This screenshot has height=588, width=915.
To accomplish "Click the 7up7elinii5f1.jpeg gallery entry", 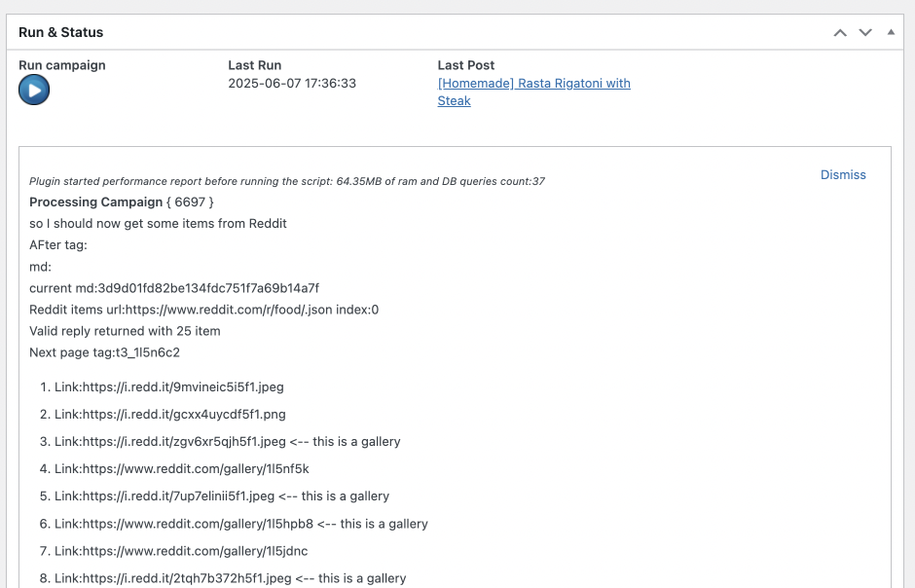I will [221, 496].
